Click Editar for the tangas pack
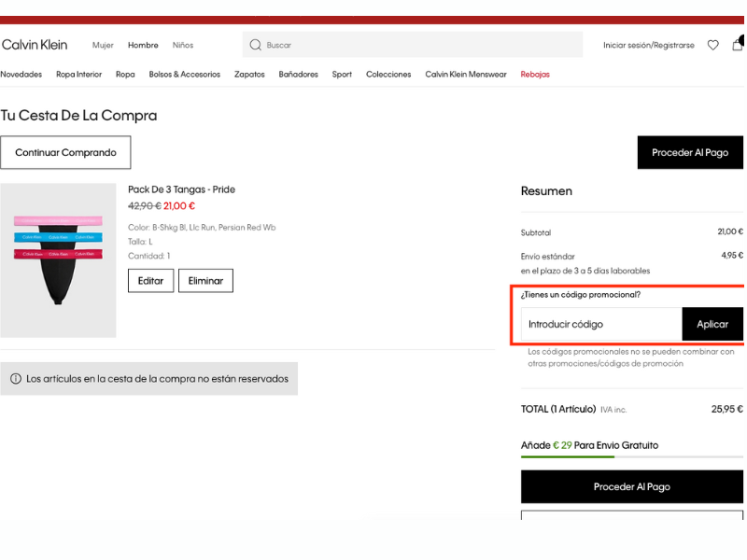 pyautogui.click(x=150, y=281)
